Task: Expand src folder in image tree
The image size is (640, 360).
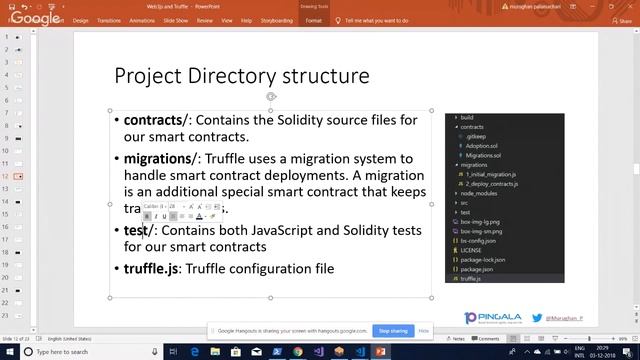Action: point(456,203)
